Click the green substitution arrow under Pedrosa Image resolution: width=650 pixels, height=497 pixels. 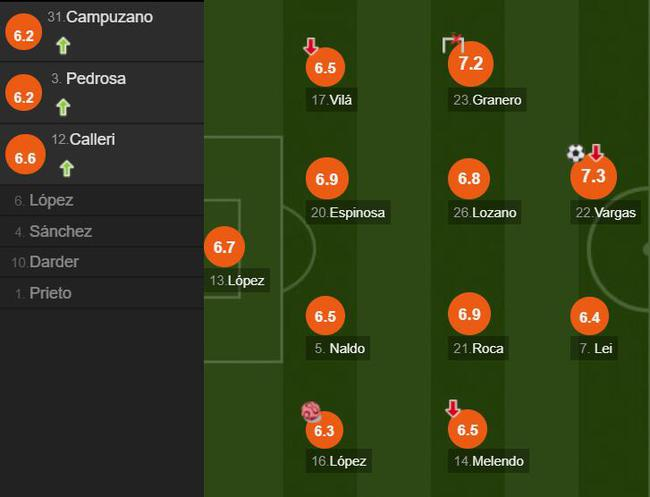pos(63,107)
